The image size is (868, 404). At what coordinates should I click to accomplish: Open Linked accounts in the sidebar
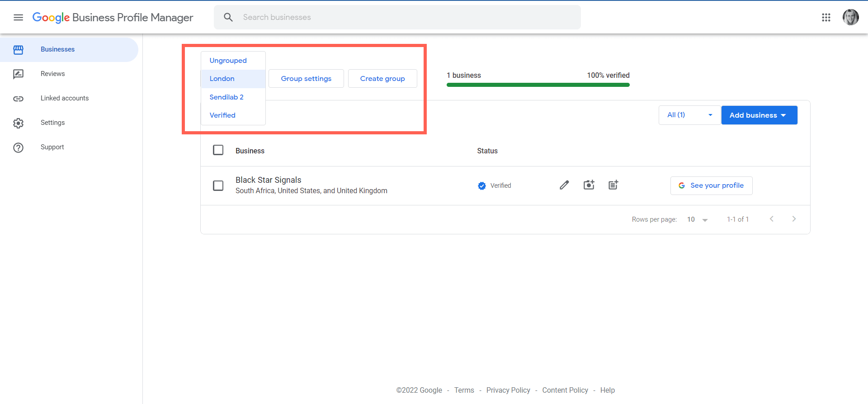[64, 98]
